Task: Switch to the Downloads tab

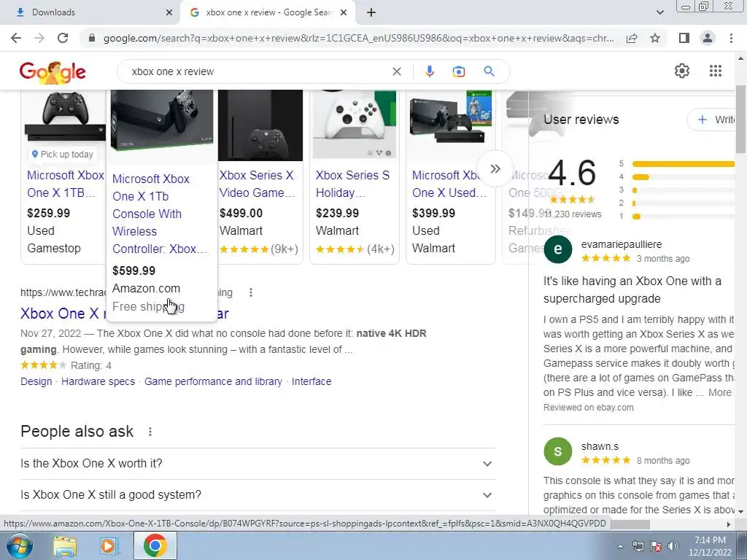Action: (x=90, y=12)
